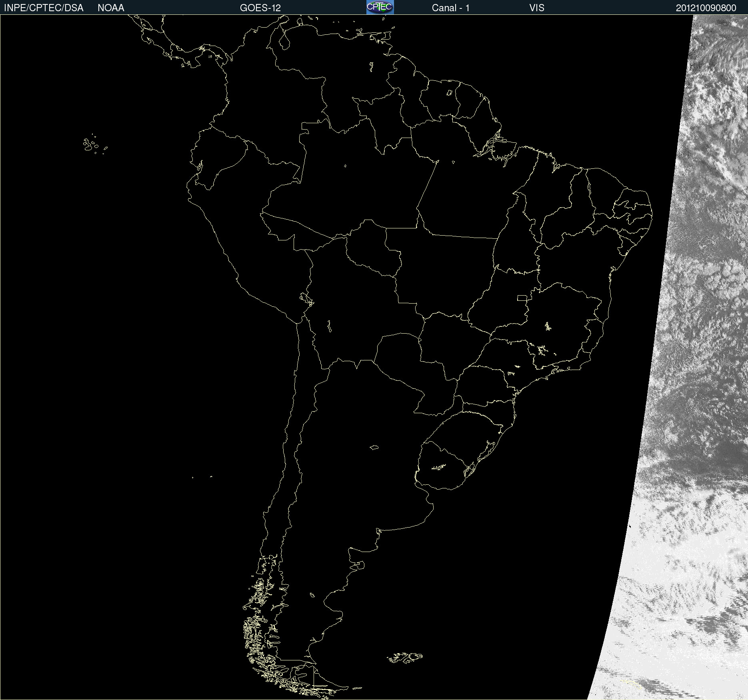Click the CPTEC logo in header
Screen dimensions: 748x700
click(x=380, y=7)
